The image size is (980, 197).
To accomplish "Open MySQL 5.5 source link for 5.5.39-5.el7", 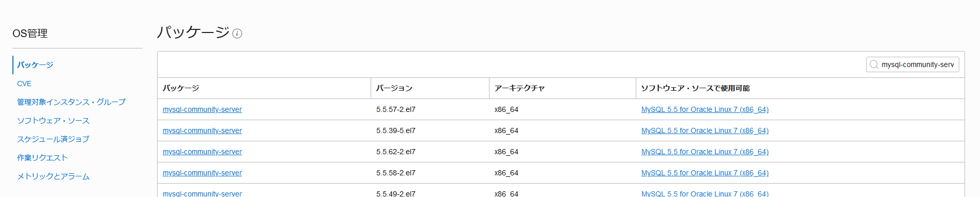I will (705, 130).
